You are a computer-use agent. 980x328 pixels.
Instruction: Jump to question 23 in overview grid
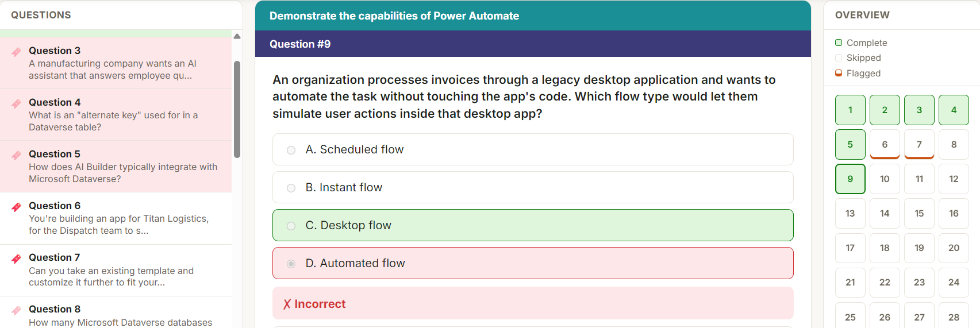point(919,282)
